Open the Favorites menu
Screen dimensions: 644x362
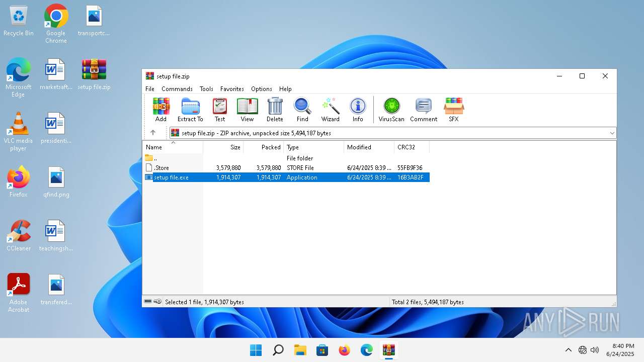click(x=232, y=88)
